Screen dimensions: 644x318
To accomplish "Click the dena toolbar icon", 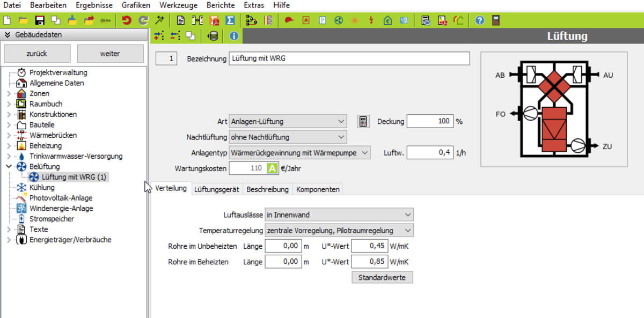I will pyautogui.click(x=105, y=20).
